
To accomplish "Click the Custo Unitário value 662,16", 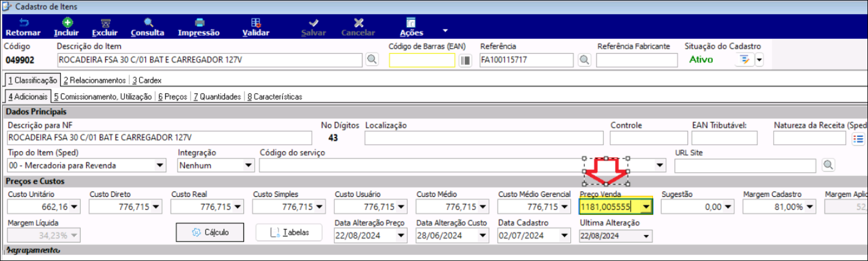I will coord(55,207).
